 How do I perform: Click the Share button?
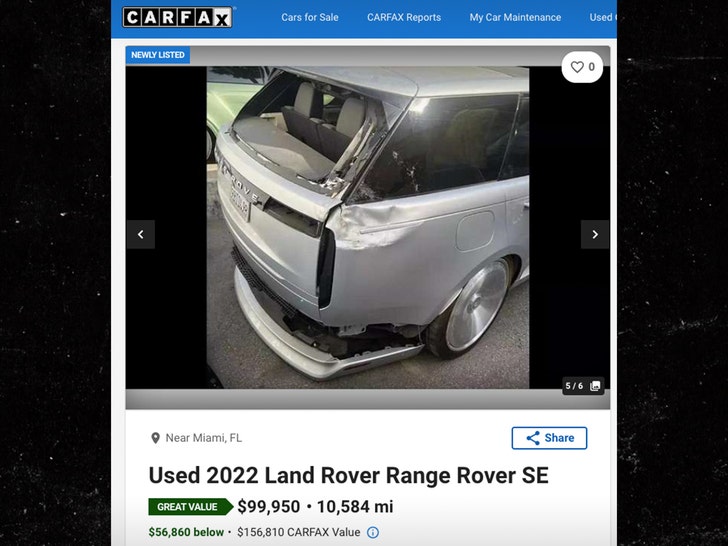(x=549, y=438)
